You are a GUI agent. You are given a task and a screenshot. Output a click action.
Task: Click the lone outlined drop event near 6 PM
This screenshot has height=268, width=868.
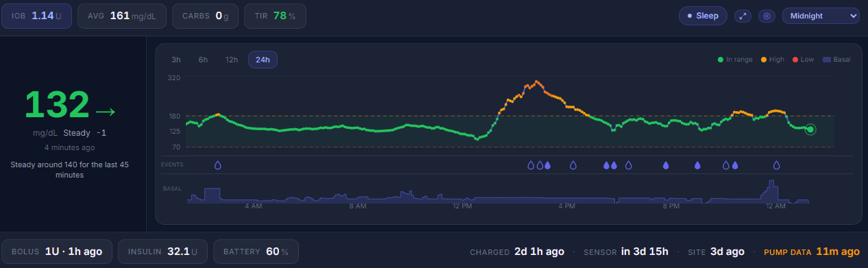(628, 165)
